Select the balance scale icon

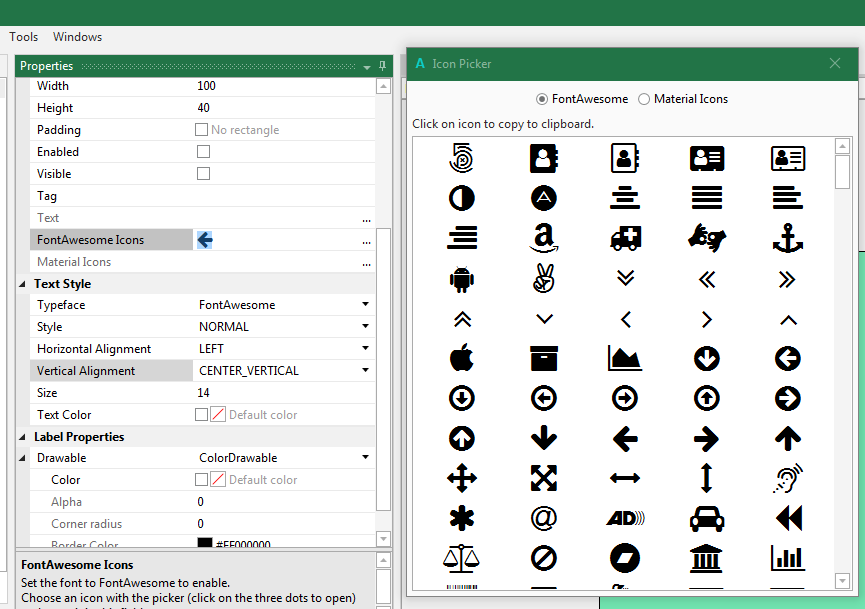coord(461,557)
